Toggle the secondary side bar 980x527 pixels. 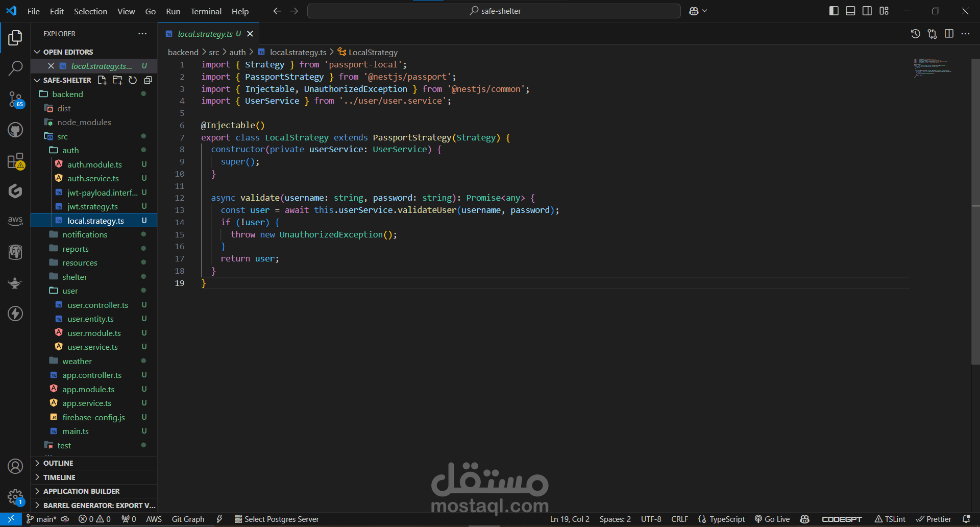(867, 11)
